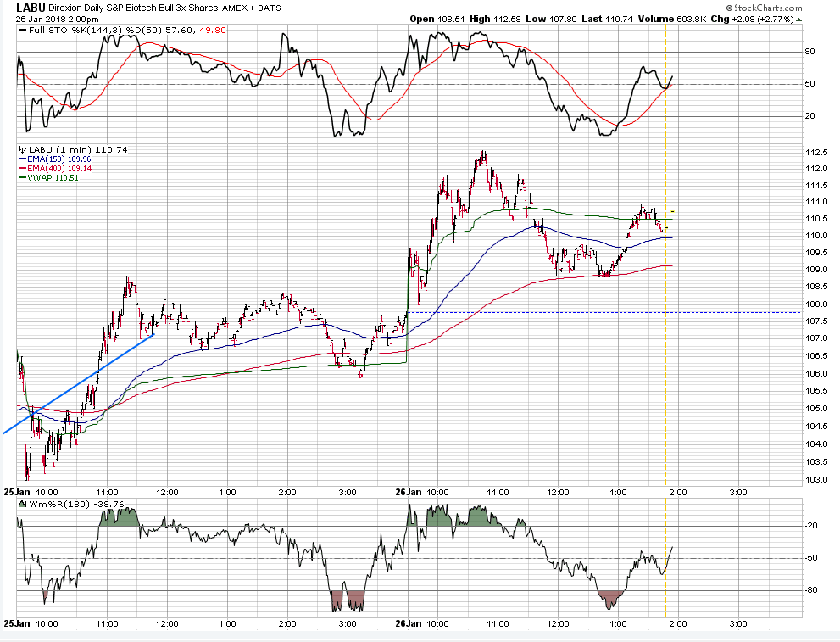Click the blue diagonal trendline on 25 Jan
The image size is (840, 642).
click(78, 383)
